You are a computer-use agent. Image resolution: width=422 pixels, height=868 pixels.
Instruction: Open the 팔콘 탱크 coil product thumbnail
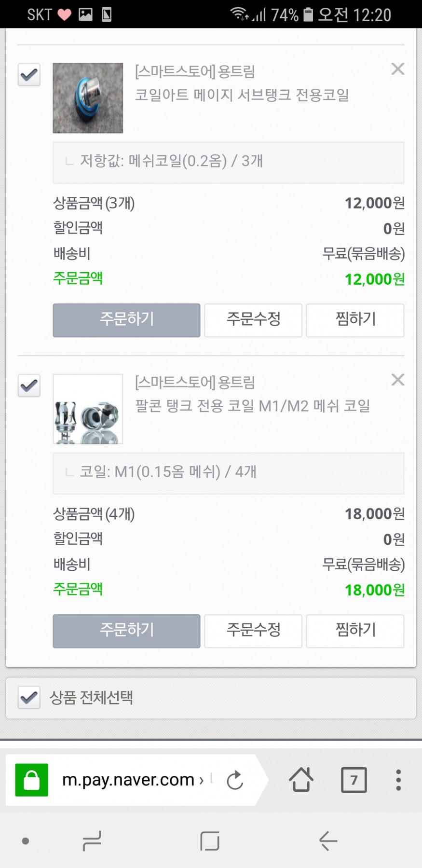pyautogui.click(x=88, y=409)
